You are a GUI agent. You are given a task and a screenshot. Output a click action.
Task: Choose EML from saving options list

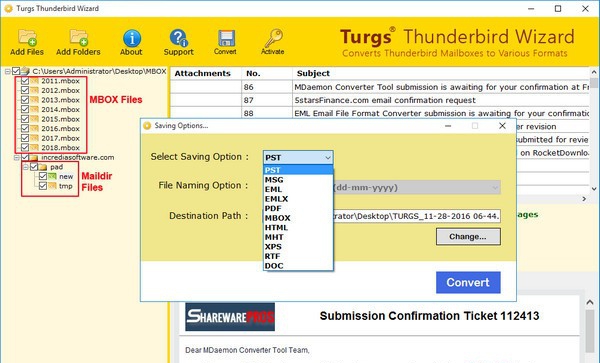coord(298,189)
